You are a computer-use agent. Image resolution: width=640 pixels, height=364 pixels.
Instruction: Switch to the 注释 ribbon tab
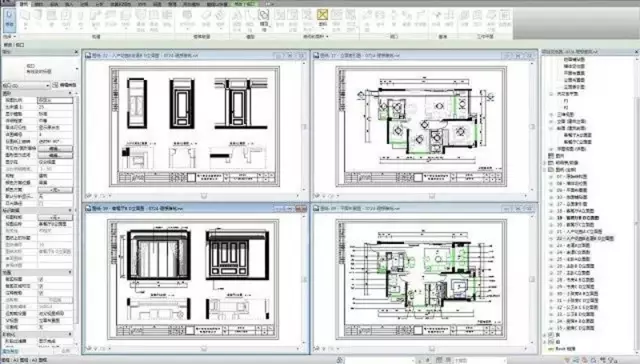click(x=84, y=4)
